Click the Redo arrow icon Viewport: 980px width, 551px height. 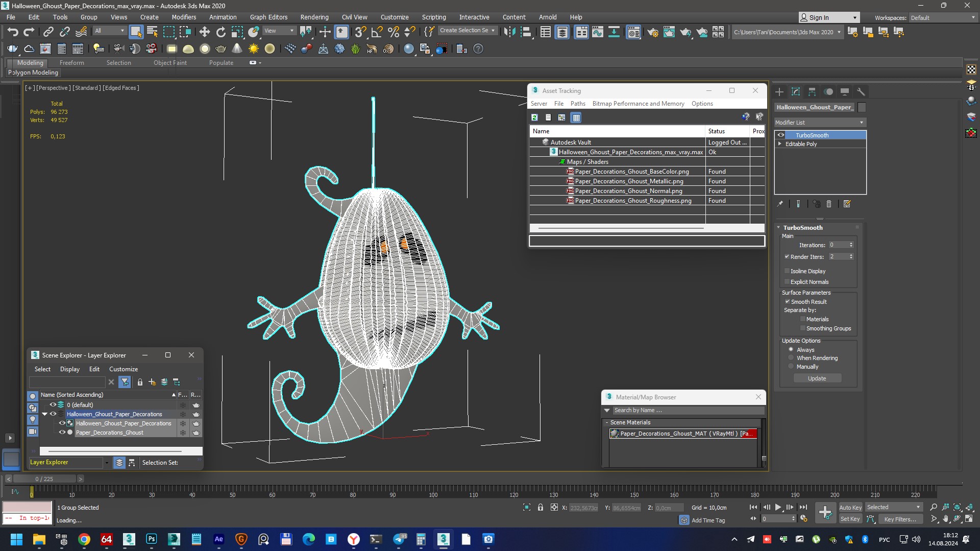click(29, 32)
